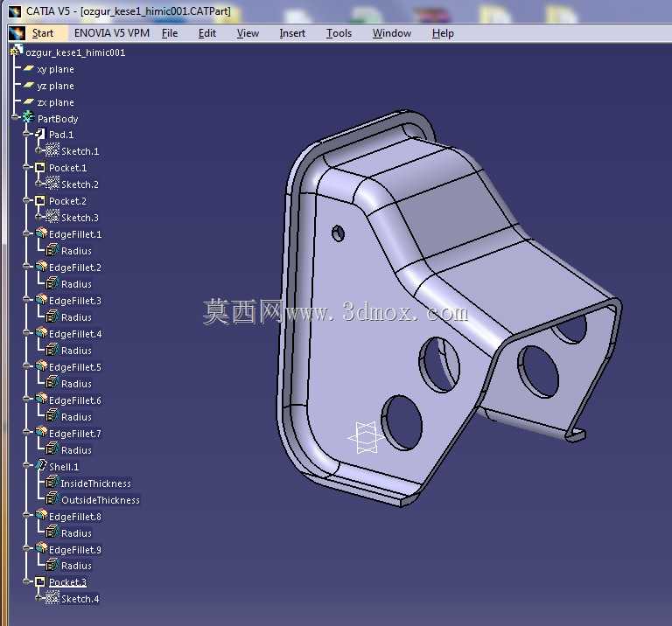
Task: Click the EdgeFillet.9 feature icon
Action: pyautogui.click(x=41, y=548)
